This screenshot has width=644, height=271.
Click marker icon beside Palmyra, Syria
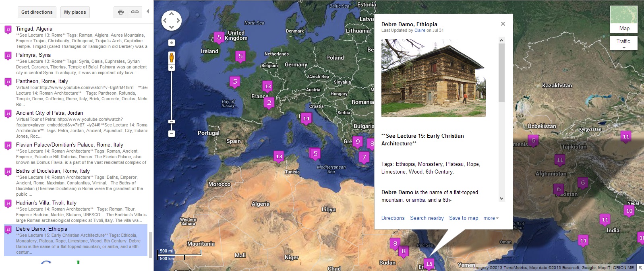(x=8, y=56)
